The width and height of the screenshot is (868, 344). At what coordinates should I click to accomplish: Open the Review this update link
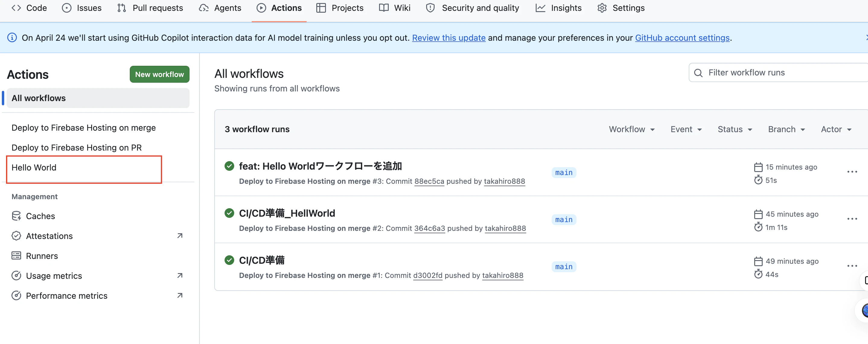pos(448,38)
